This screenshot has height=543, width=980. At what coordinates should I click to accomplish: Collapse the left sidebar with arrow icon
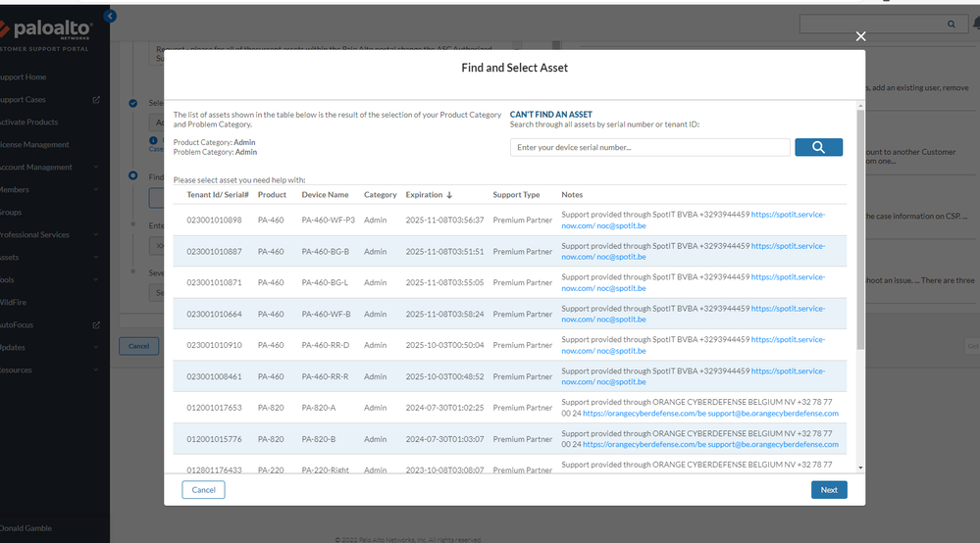click(110, 17)
